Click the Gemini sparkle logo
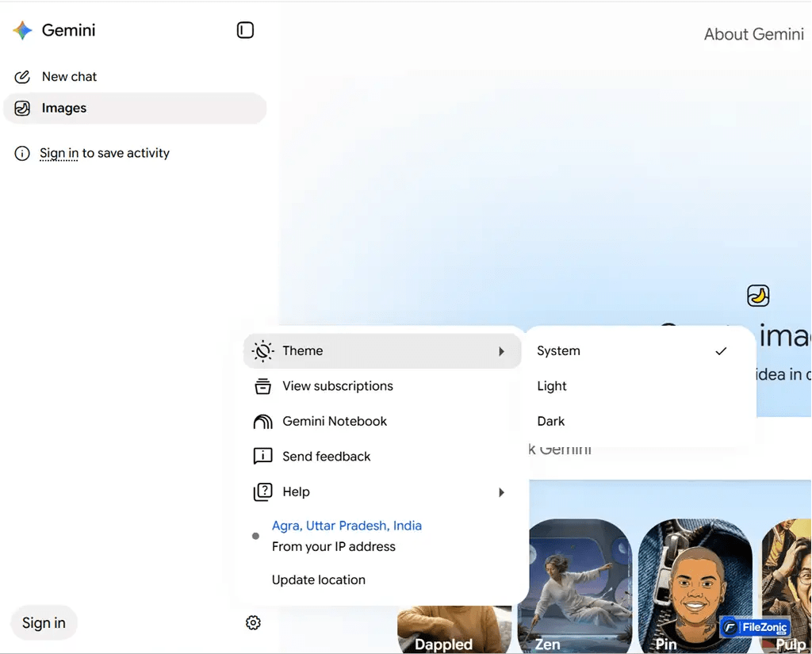812x654 pixels. 22,31
